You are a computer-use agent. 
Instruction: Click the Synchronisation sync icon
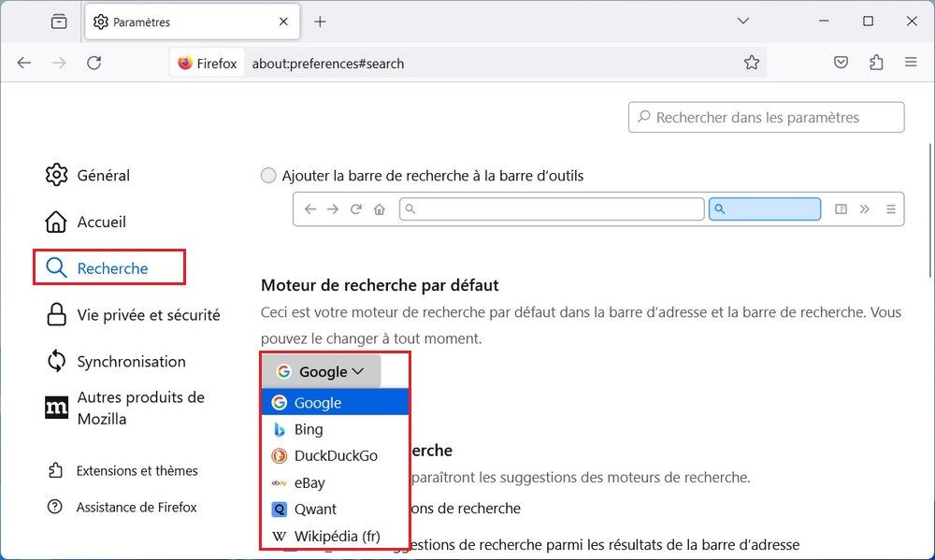56,362
